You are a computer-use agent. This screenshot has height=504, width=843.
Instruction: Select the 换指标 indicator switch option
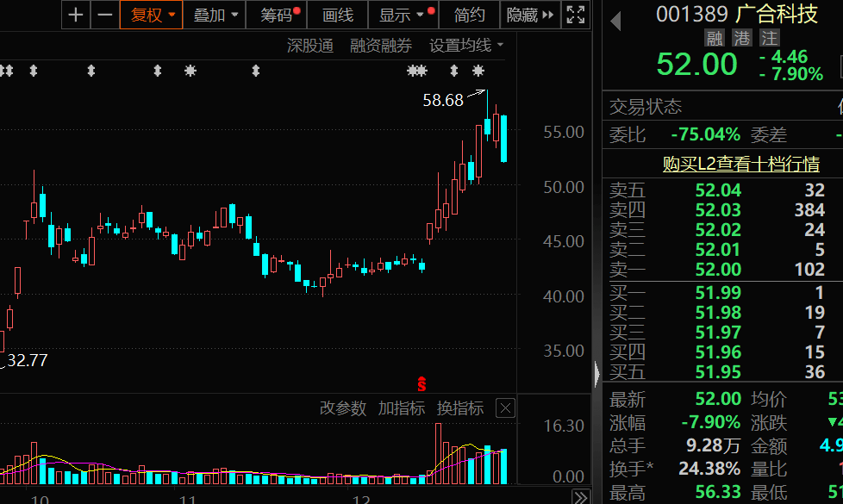tap(459, 408)
